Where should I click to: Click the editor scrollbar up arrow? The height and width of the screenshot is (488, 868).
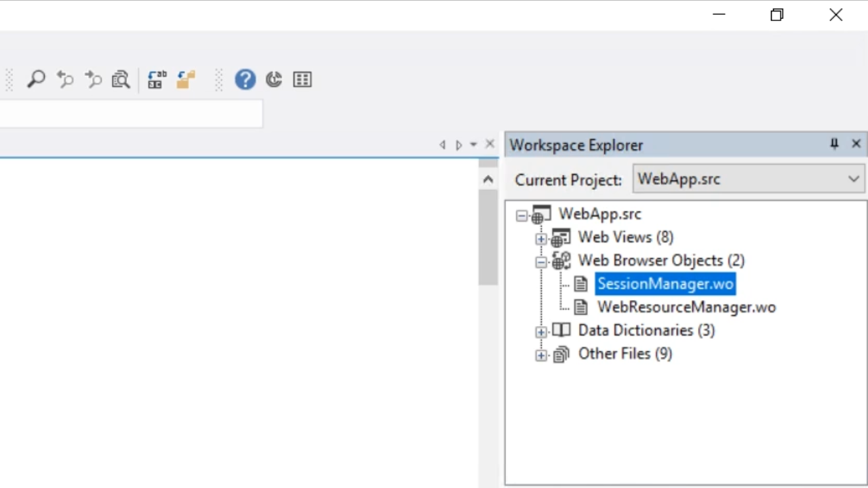click(488, 180)
